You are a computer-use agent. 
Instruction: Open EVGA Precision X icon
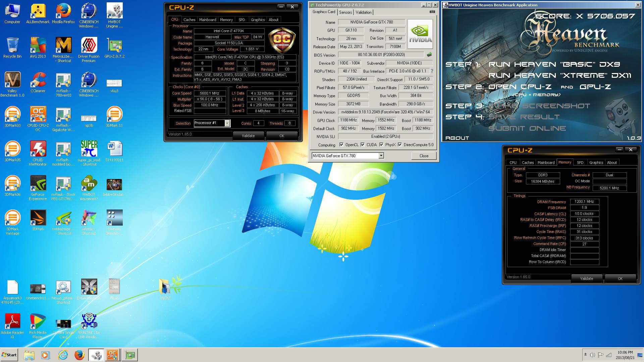(x=89, y=292)
